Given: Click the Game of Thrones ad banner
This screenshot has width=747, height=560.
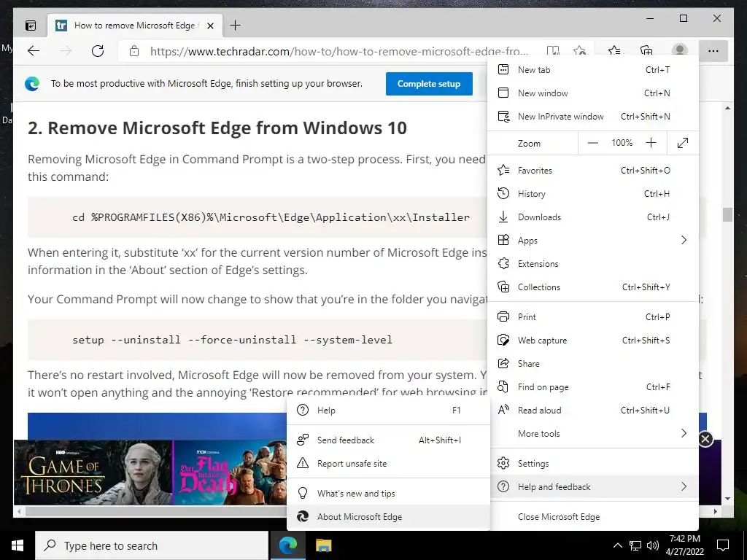Looking at the screenshot, I should pyautogui.click(x=93, y=472).
